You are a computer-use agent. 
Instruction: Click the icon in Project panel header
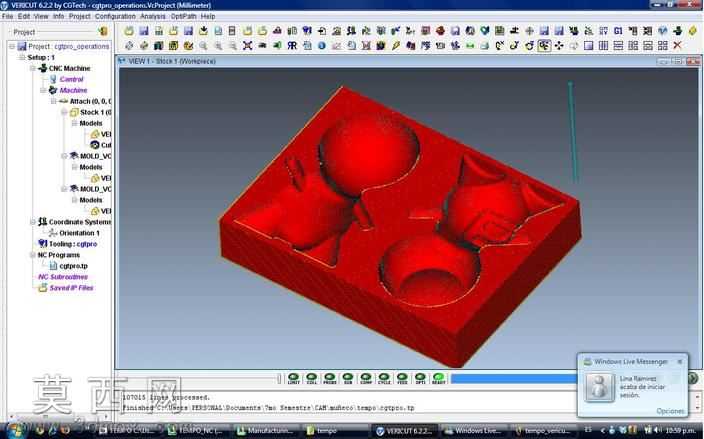[x=103, y=31]
